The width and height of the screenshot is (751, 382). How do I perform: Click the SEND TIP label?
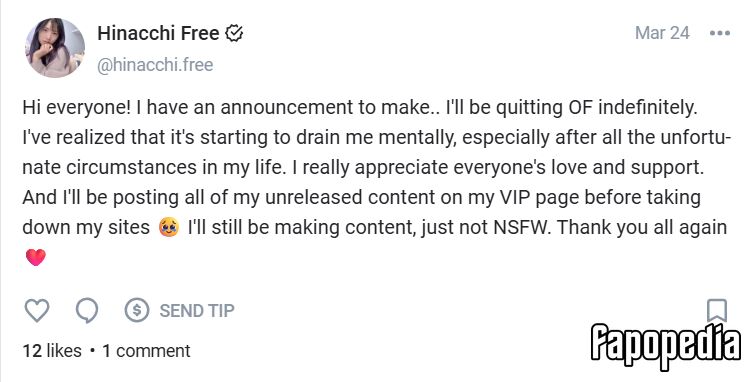point(197,311)
